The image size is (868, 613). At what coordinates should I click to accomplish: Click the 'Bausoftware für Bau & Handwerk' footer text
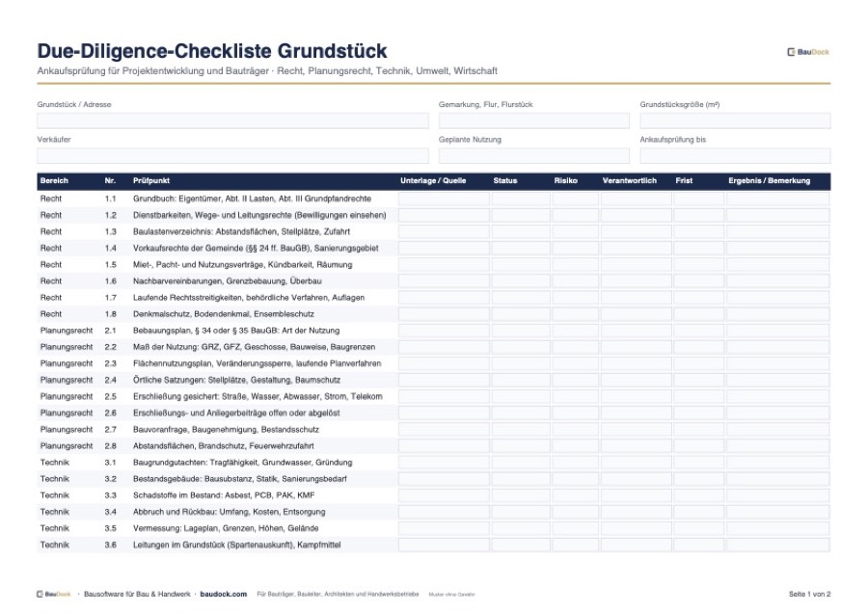(x=137, y=594)
